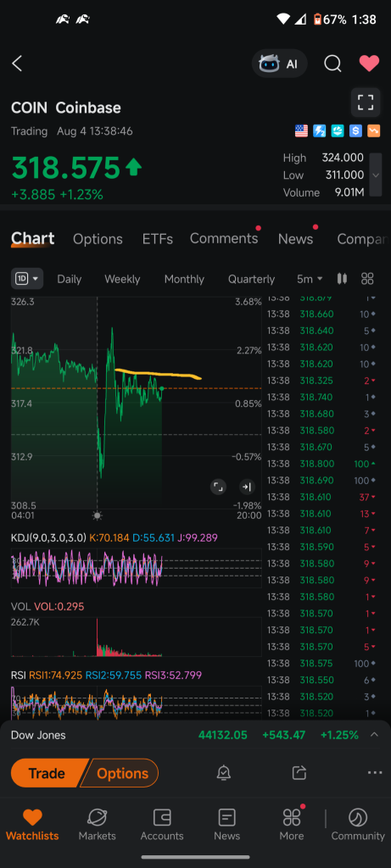Jump to latest with arrow-bar icon
This screenshot has width=391, height=868.
click(247, 487)
